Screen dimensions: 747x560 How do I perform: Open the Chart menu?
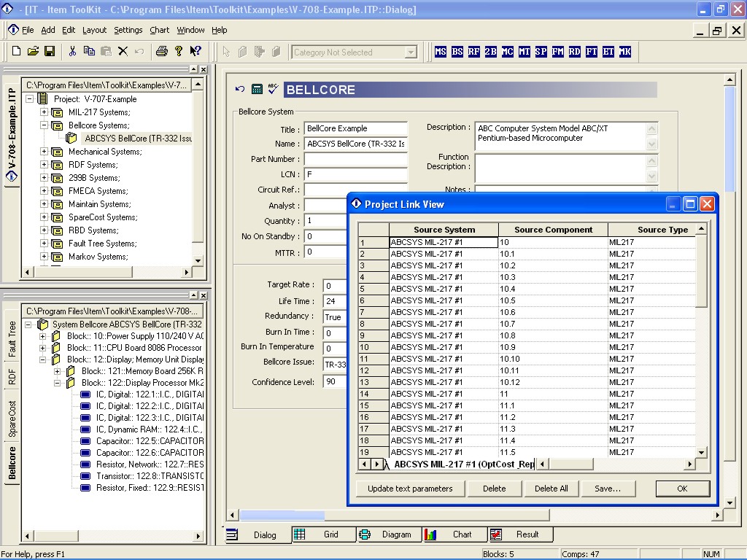pos(159,30)
